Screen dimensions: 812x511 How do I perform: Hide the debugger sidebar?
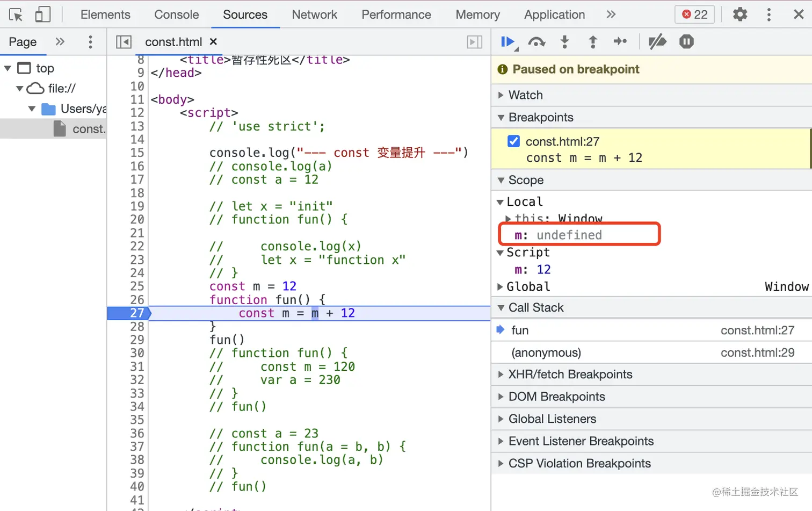click(475, 41)
